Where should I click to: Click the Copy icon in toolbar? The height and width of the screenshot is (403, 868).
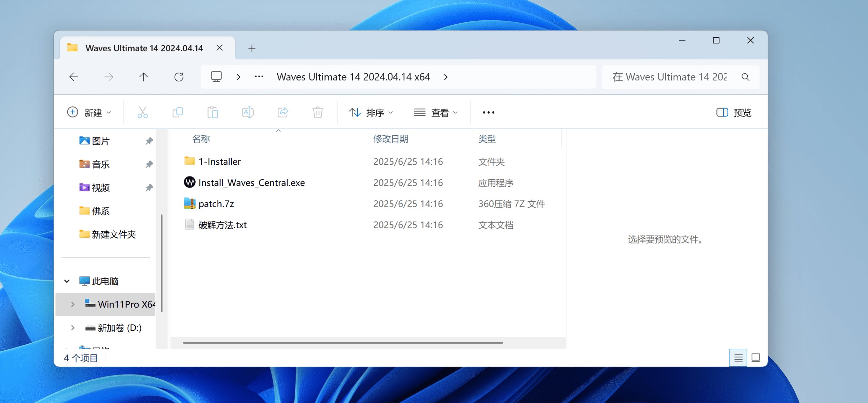click(178, 112)
